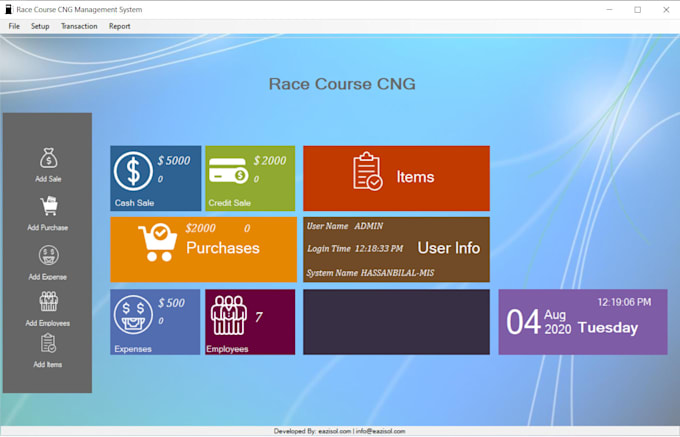Maximize the application window

click(638, 10)
